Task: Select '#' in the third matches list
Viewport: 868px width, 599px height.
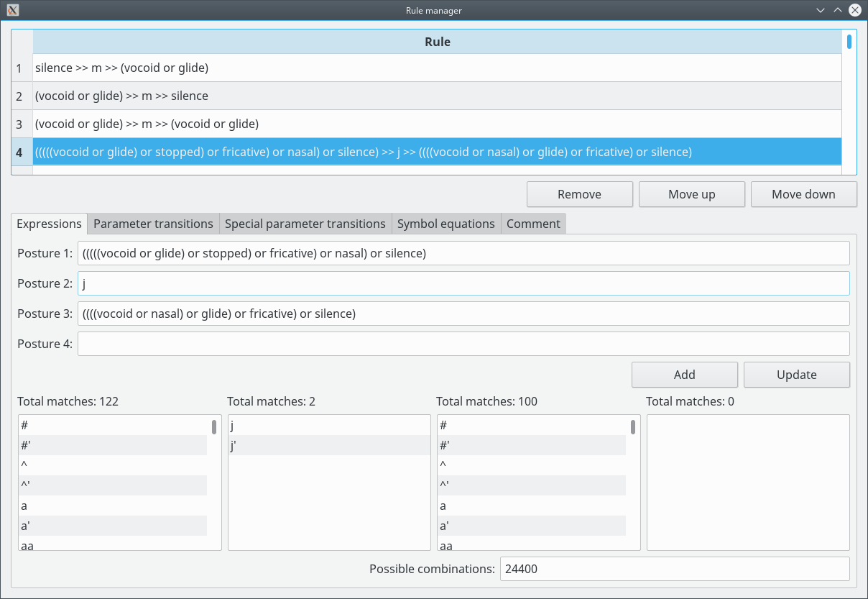Action: [532, 425]
